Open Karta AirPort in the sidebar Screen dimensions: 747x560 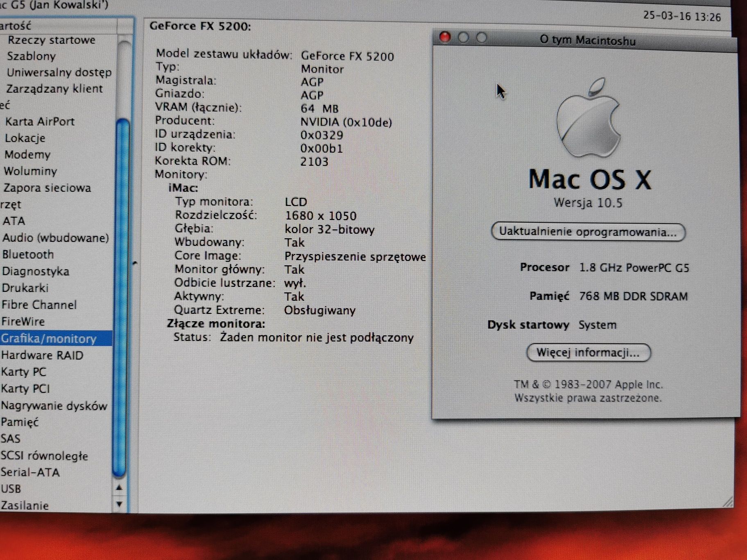(40, 122)
